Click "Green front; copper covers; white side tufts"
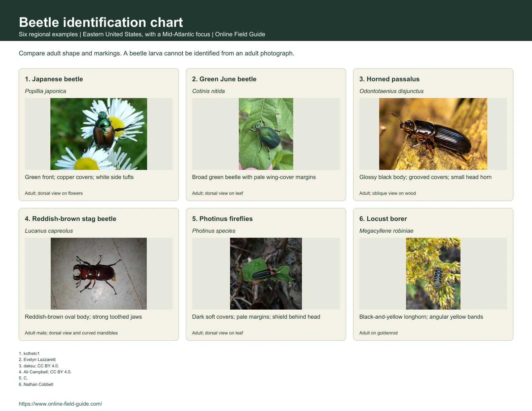The image size is (532, 411). pos(79,177)
